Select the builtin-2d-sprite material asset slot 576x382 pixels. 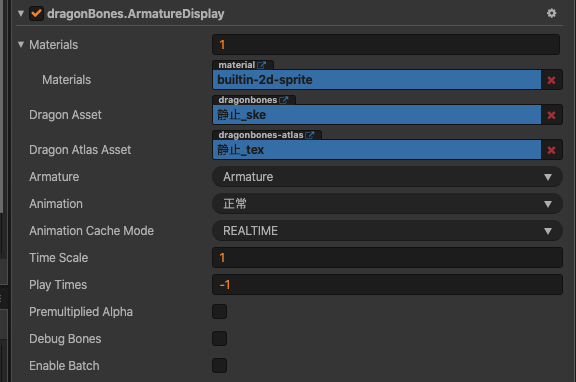(x=377, y=80)
